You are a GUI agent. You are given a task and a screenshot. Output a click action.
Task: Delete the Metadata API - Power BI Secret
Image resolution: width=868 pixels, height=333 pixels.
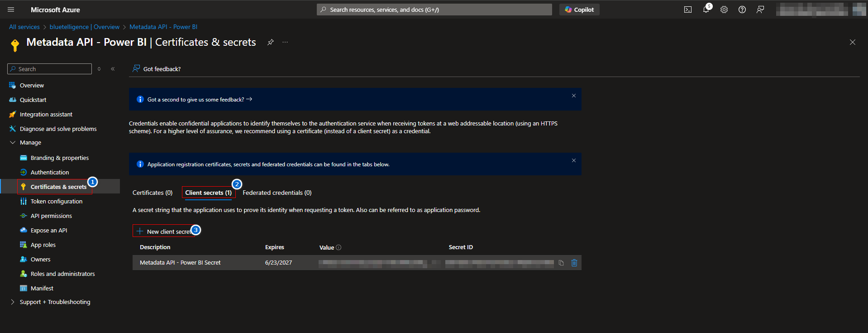pyautogui.click(x=574, y=263)
